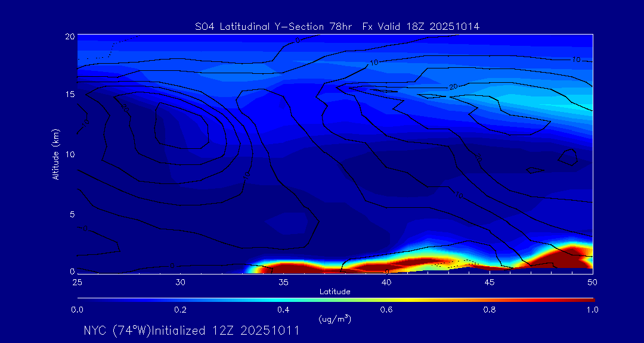Click the color scale value '0.6'

(386, 310)
